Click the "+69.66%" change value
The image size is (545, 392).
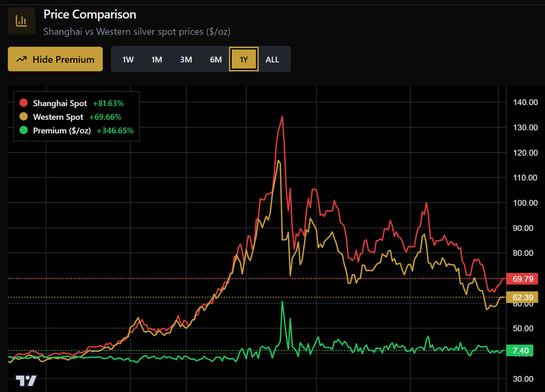pos(105,117)
